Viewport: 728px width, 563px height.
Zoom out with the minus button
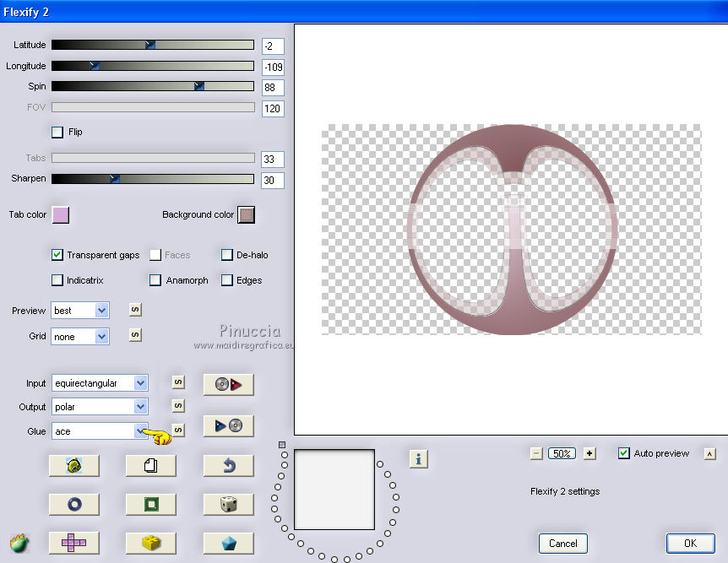pos(536,453)
